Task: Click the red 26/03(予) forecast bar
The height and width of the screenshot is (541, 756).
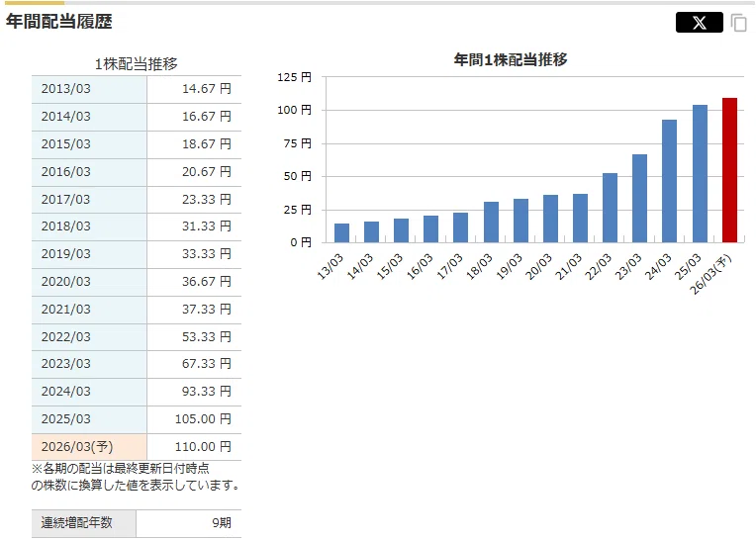Action: pyautogui.click(x=729, y=170)
